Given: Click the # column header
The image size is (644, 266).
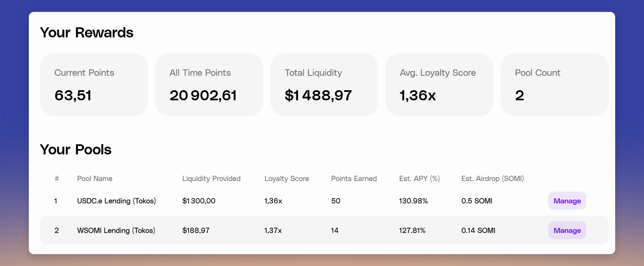Looking at the screenshot, I should (57, 178).
